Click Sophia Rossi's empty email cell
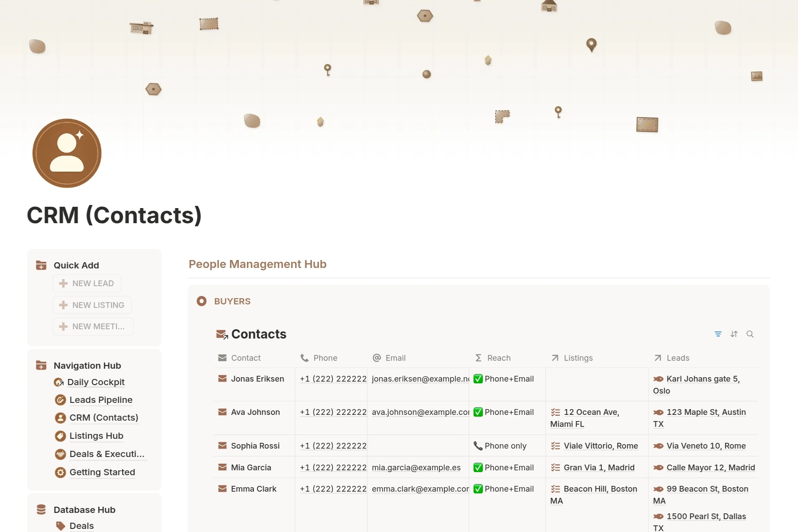 pos(418,446)
